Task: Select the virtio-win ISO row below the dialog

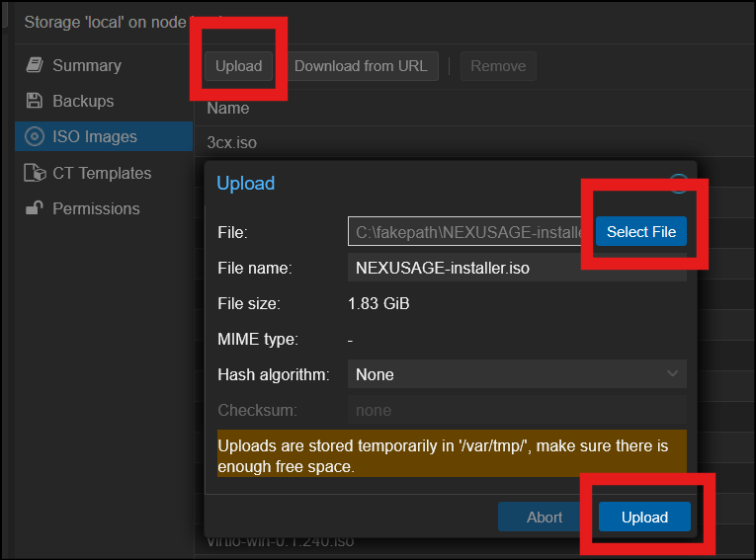Action: [x=281, y=541]
